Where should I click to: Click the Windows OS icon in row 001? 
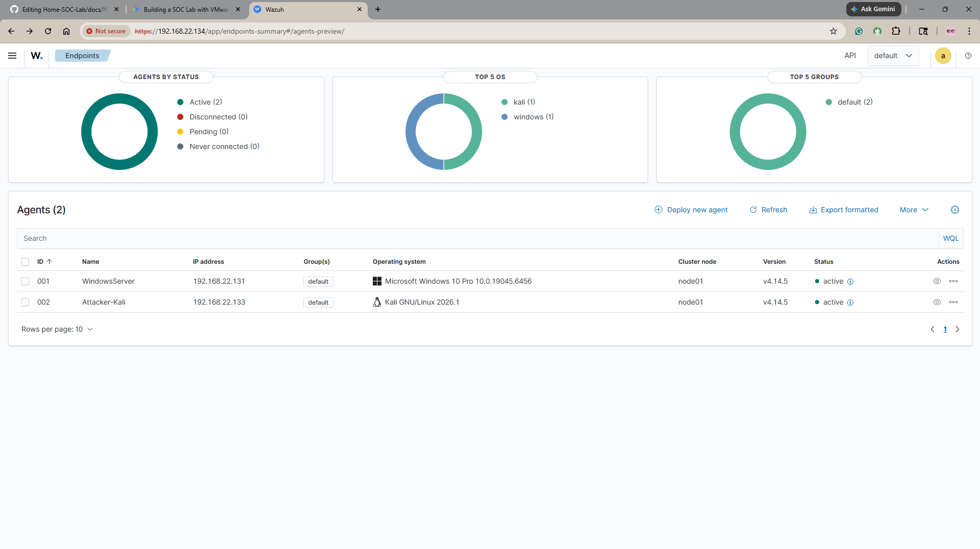pyautogui.click(x=377, y=281)
